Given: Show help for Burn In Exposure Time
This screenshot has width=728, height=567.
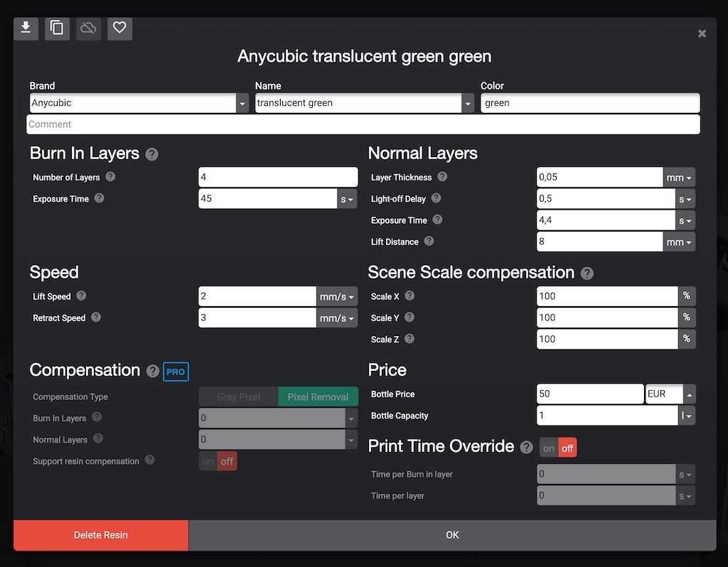Looking at the screenshot, I should pos(100,198).
